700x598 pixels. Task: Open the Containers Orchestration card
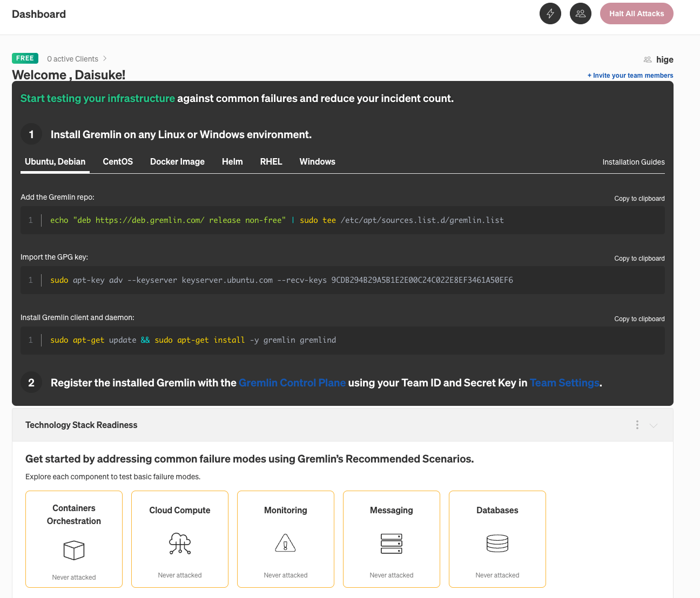click(74, 539)
